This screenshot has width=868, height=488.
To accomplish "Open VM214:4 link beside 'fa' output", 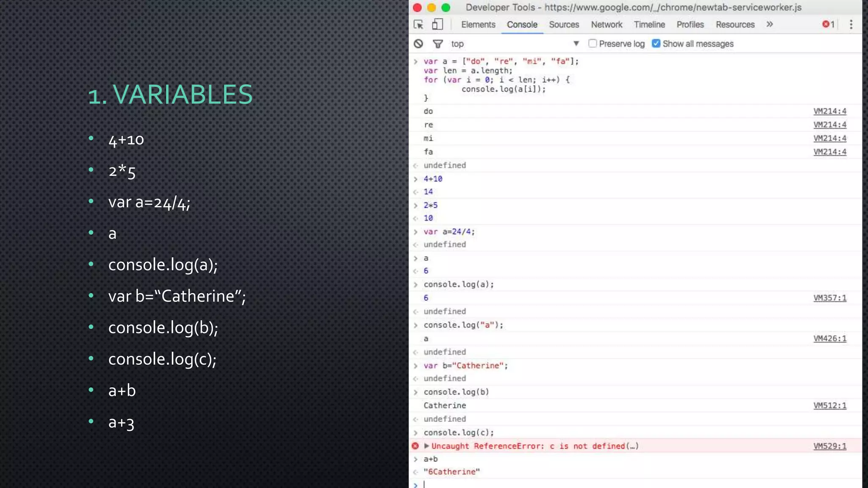I will pos(830,152).
